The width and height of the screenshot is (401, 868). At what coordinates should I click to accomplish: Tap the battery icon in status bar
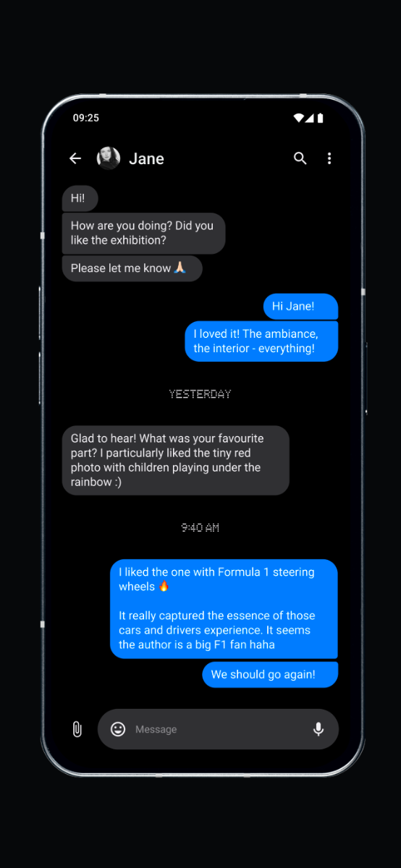coord(320,118)
